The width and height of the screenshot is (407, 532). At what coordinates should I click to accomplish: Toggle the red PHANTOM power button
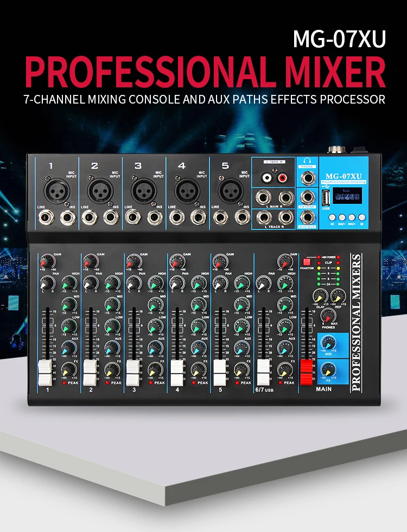pyautogui.click(x=307, y=262)
